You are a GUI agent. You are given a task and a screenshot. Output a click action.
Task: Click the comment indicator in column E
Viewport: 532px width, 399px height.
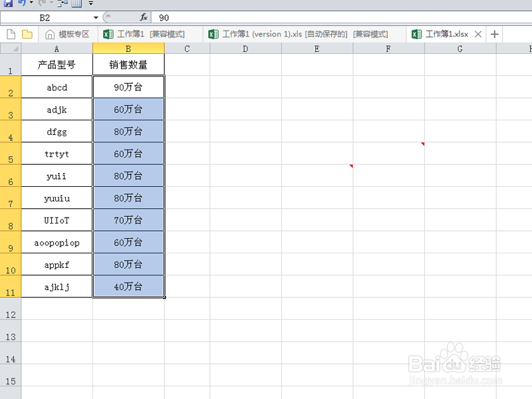pos(351,166)
